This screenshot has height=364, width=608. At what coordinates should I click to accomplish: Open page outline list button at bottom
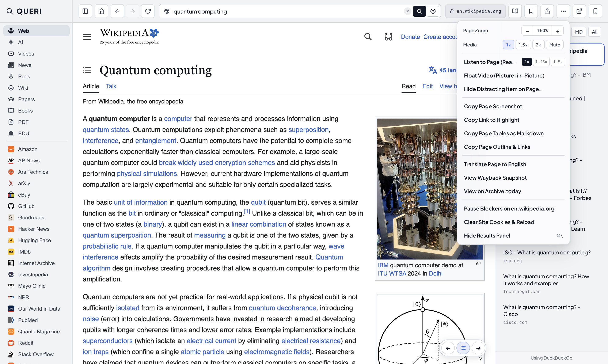(x=463, y=348)
